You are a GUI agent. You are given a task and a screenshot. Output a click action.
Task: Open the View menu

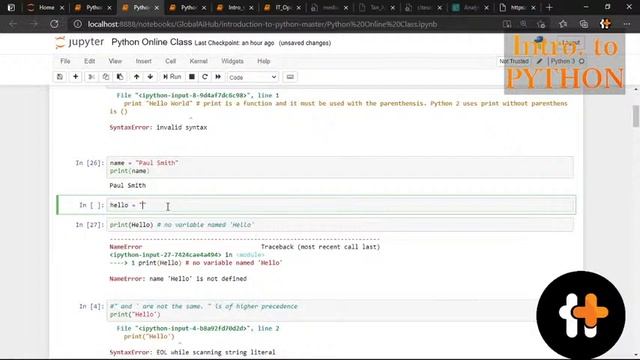[115, 61]
